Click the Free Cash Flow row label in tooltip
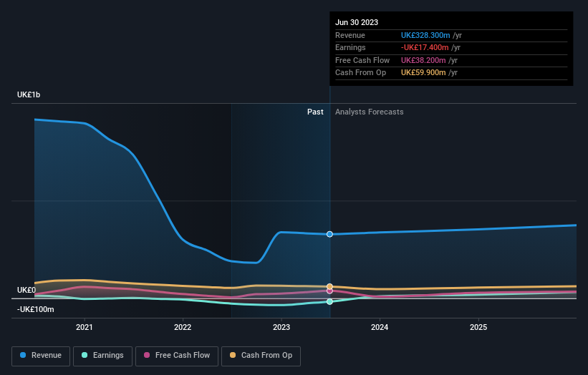The width and height of the screenshot is (588, 375). [362, 60]
